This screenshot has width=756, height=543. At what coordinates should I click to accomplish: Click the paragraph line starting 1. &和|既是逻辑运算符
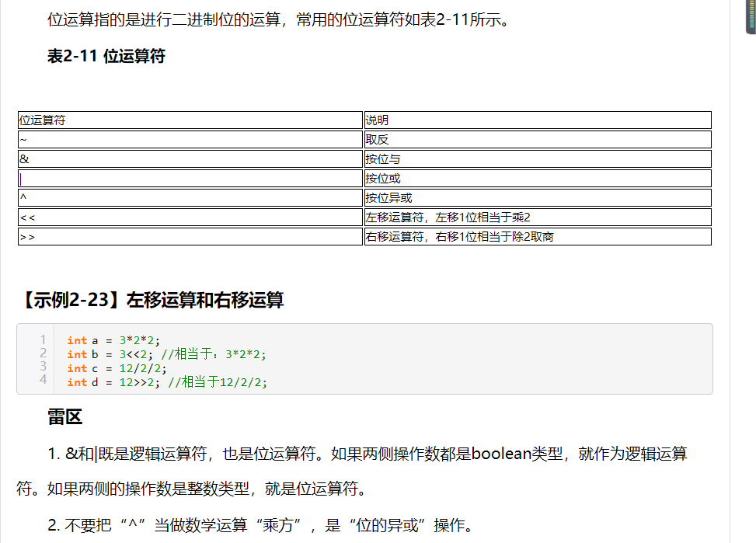click(x=368, y=454)
